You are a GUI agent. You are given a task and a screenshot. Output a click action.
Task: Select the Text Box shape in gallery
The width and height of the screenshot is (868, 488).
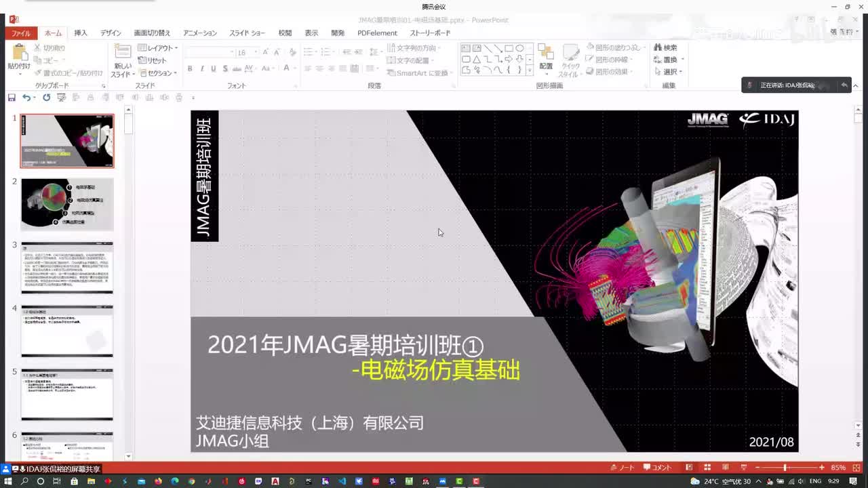pos(467,48)
